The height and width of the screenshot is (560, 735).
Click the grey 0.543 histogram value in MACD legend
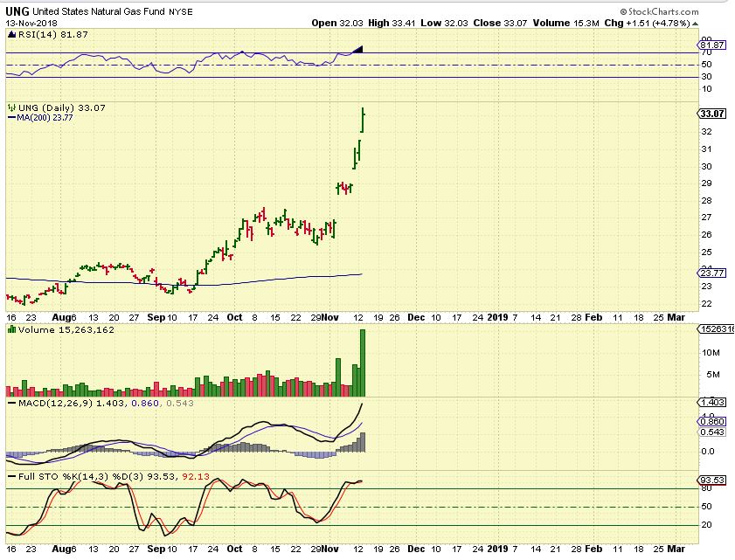tap(180, 403)
